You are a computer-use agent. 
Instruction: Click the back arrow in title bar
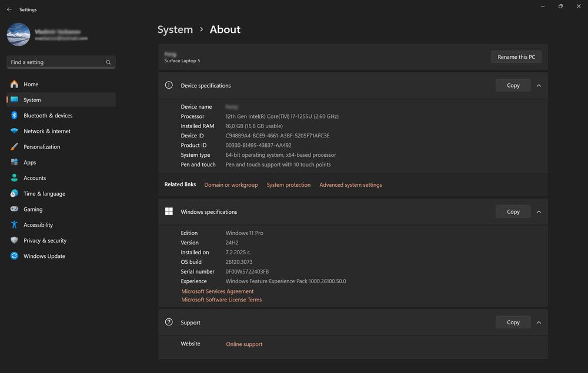(x=9, y=9)
